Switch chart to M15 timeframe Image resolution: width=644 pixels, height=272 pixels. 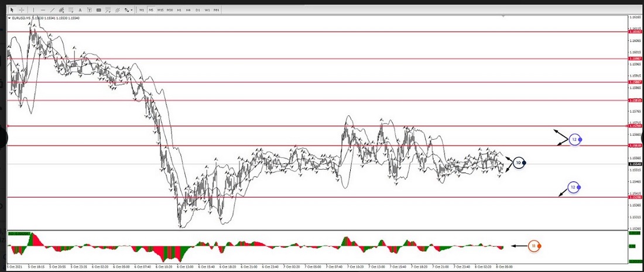pos(160,10)
